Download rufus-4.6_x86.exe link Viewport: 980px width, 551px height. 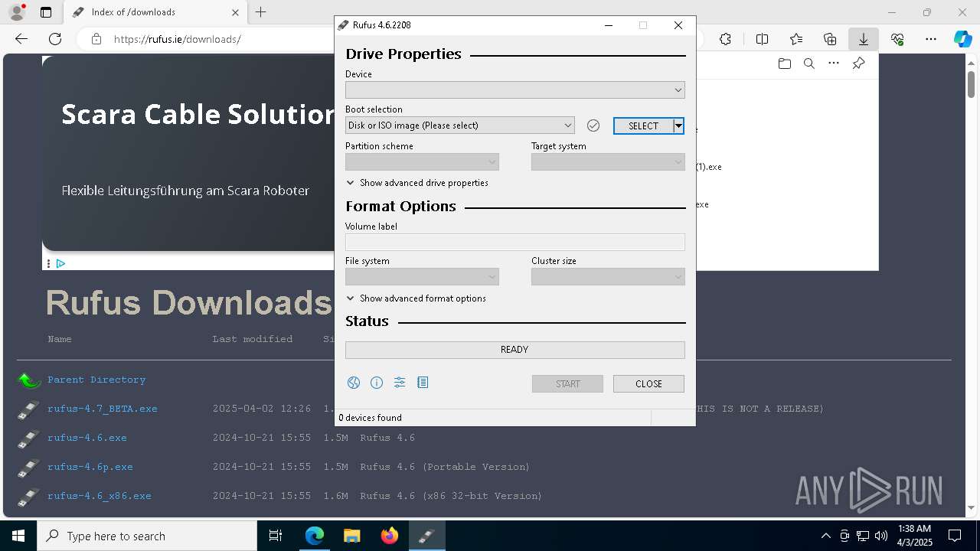pos(100,496)
